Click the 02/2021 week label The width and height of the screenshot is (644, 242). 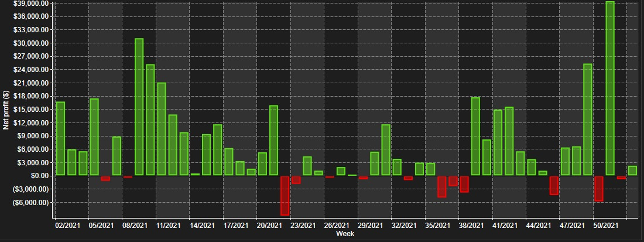68,226
